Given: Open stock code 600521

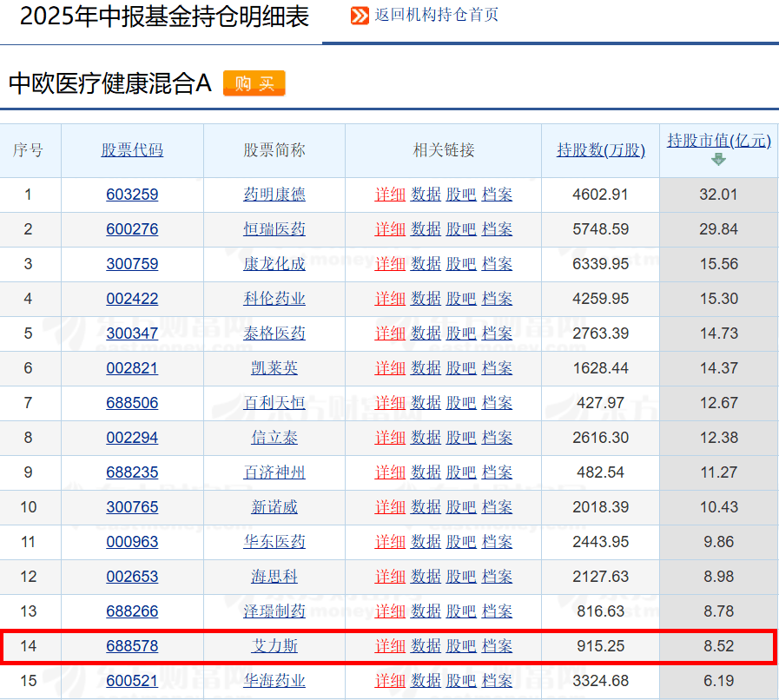Looking at the screenshot, I should click(x=132, y=681).
